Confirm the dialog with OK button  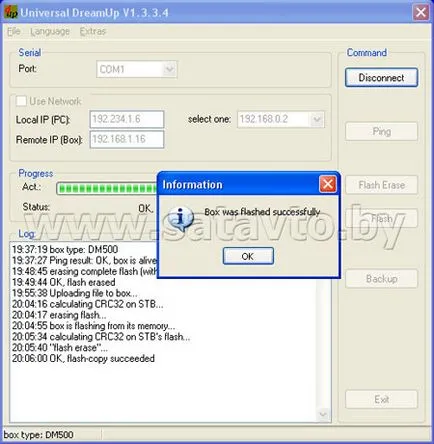[x=248, y=256]
